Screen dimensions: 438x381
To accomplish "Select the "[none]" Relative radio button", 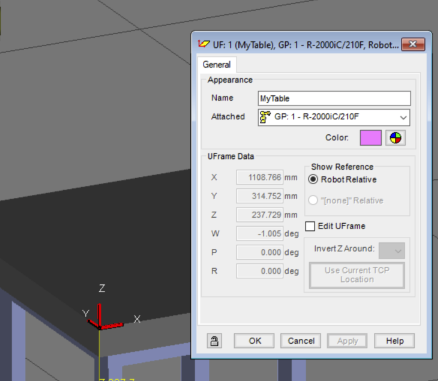I will 313,200.
